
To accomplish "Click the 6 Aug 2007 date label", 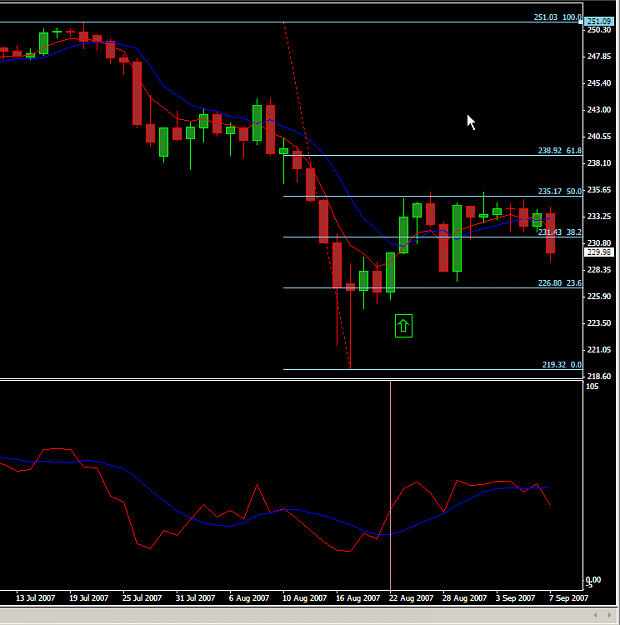I will coord(249,598).
